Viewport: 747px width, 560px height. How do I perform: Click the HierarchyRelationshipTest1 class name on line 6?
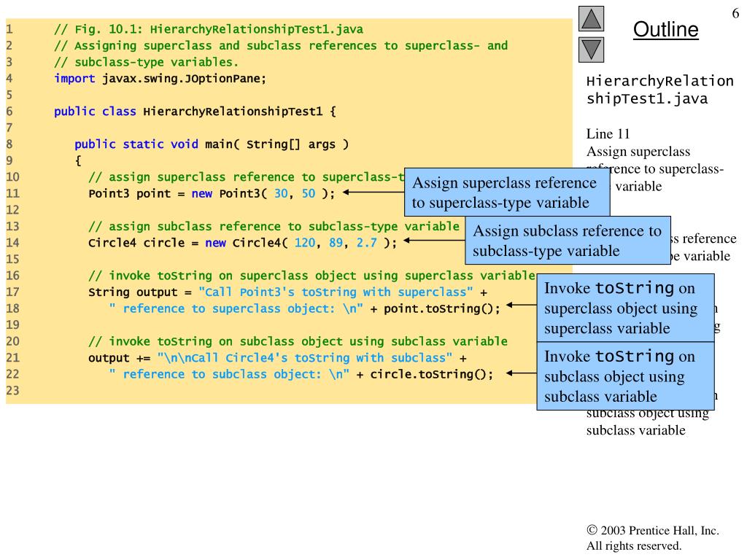(233, 112)
